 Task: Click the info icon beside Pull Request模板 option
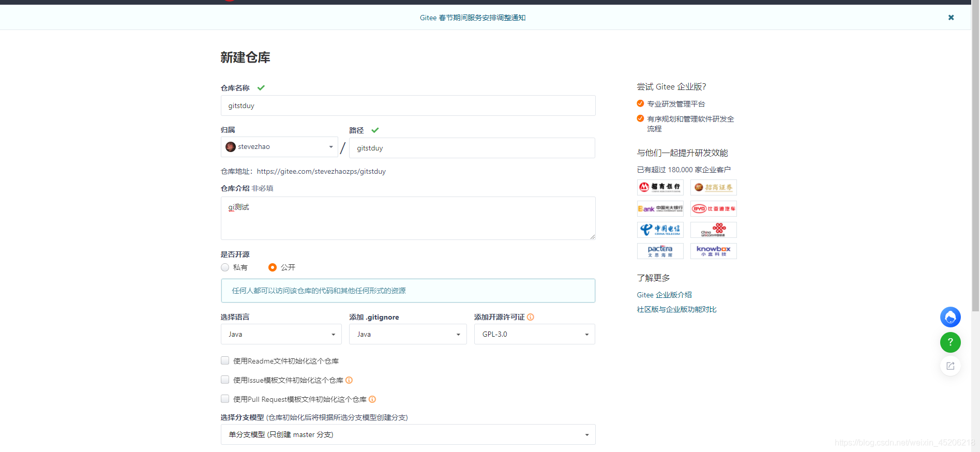[x=372, y=399]
